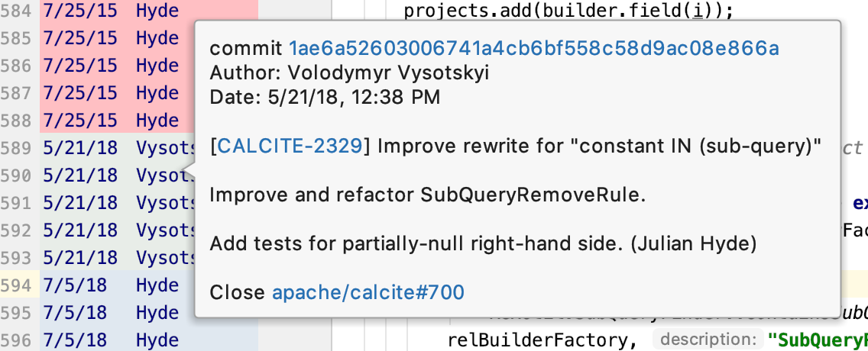This screenshot has width=868, height=351.
Task: Click the projects.add(builder.field(i)) code line
Action: click(568, 11)
